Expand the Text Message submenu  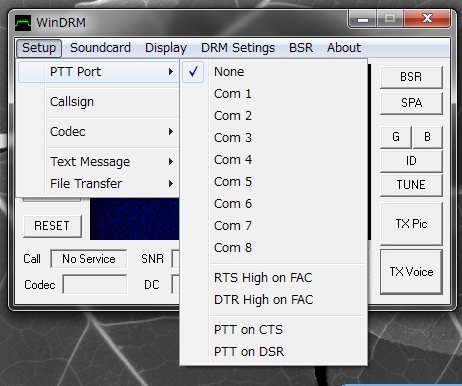pyautogui.click(x=99, y=162)
